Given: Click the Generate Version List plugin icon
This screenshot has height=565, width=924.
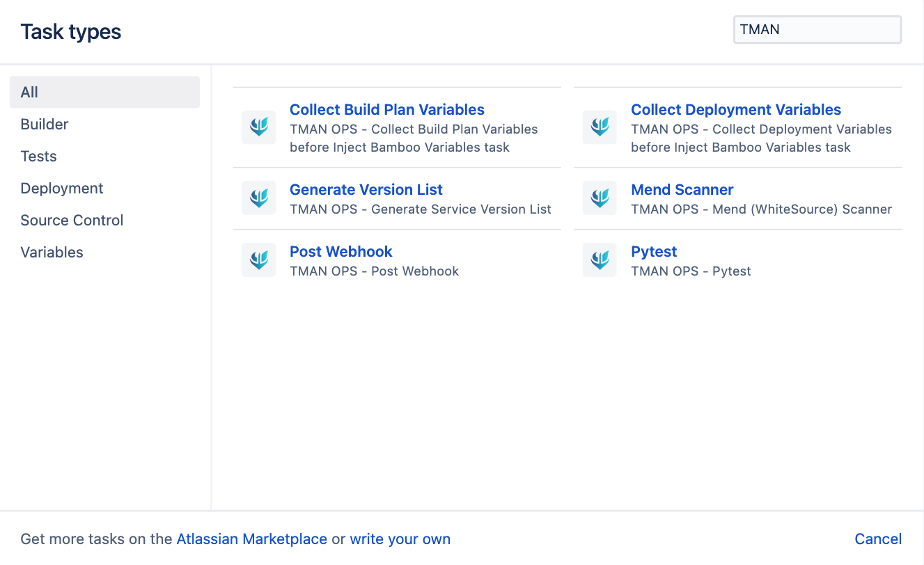Looking at the screenshot, I should (259, 198).
